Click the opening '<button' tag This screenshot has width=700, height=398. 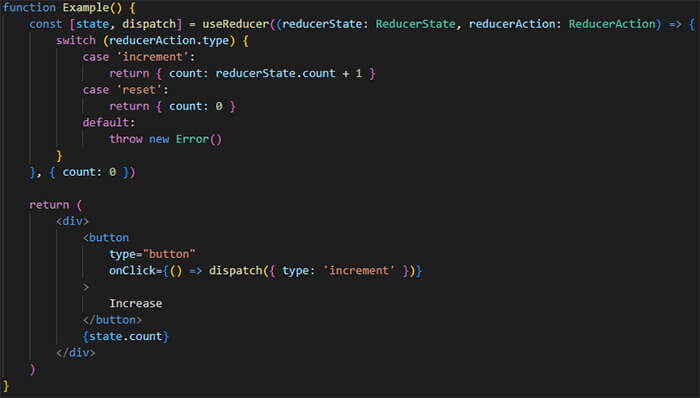tap(106, 238)
